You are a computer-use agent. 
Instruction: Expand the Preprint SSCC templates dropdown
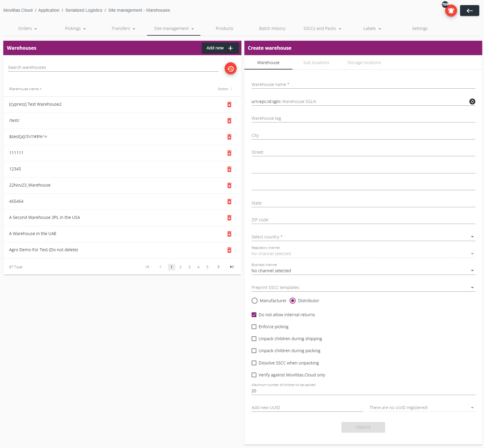tap(363, 287)
